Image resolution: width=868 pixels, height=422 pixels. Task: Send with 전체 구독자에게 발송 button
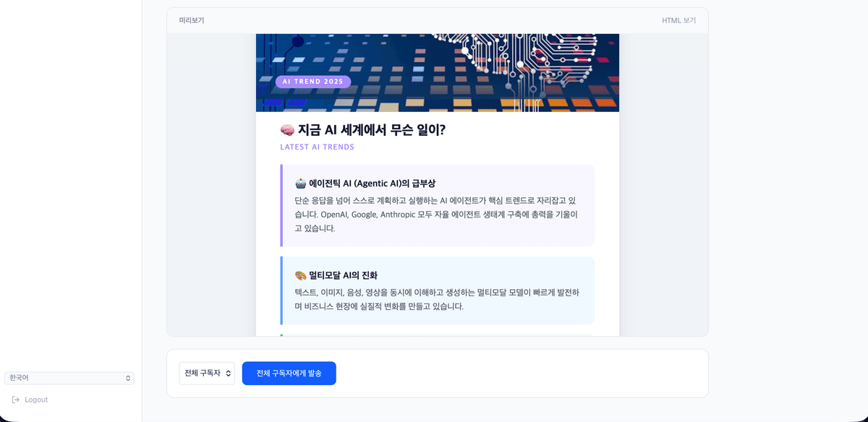pos(289,374)
